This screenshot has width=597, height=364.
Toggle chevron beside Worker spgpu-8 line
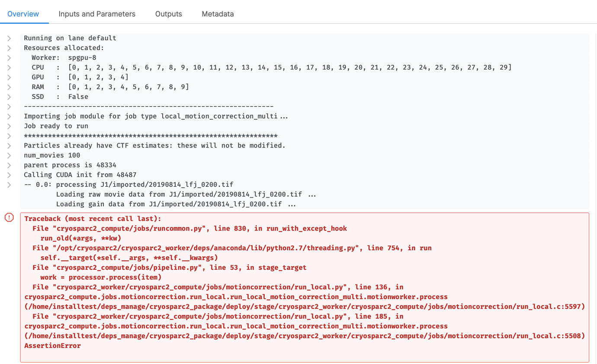coord(9,57)
